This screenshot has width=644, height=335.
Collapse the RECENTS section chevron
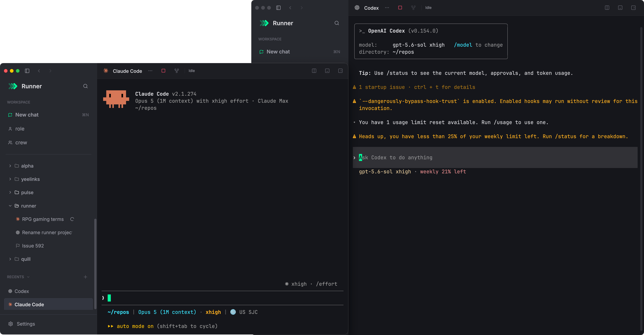coord(28,277)
